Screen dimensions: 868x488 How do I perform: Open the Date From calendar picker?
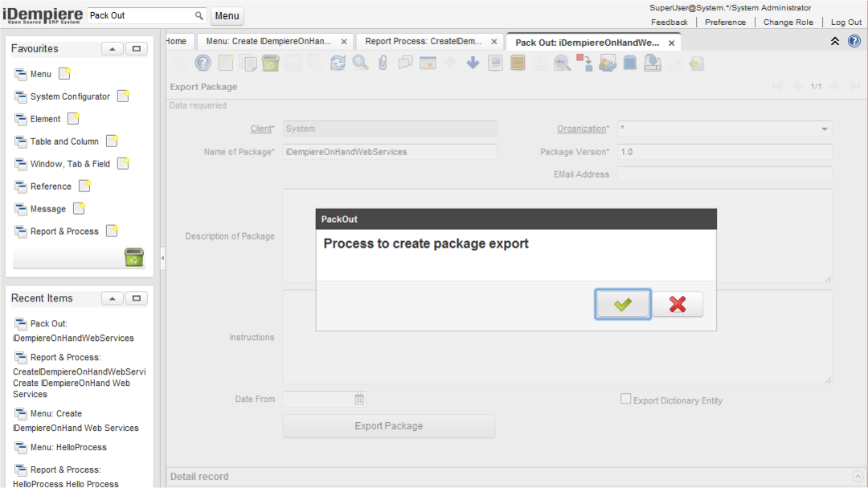tap(359, 399)
